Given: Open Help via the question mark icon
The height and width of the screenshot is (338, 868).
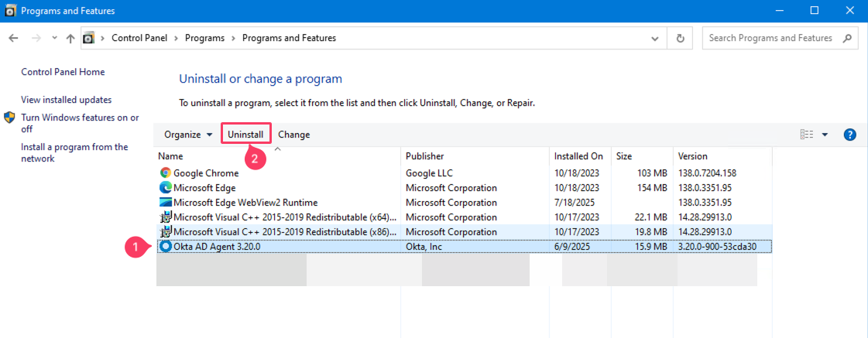Looking at the screenshot, I should pos(849,135).
